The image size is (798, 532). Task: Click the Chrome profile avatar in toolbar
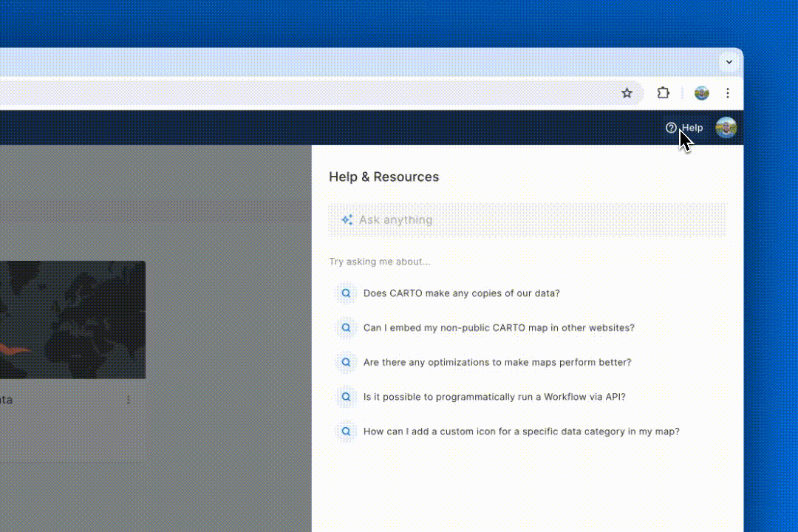[x=702, y=93]
